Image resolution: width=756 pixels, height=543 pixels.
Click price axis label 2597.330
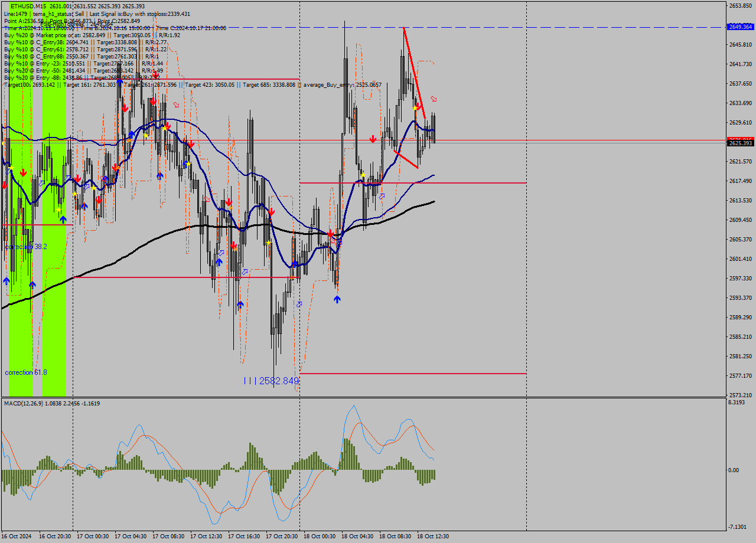coord(740,279)
